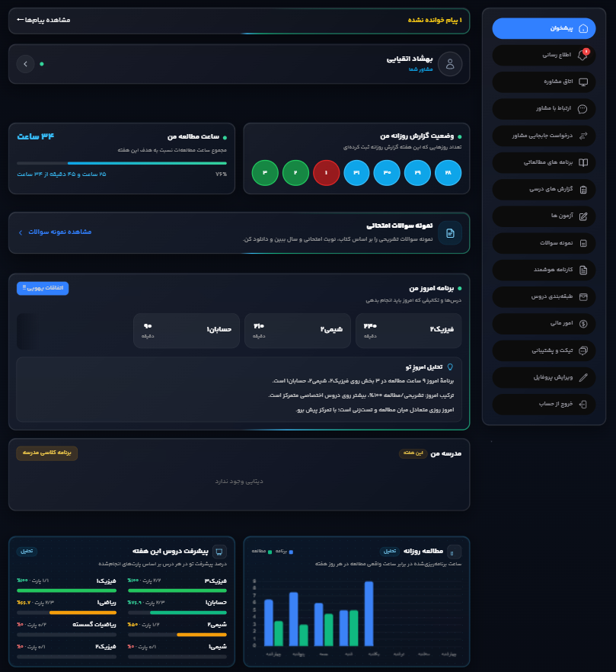Click the swap arrows icon for درخواست جابجایی مشاور
616x672 pixels.
pyautogui.click(x=583, y=136)
